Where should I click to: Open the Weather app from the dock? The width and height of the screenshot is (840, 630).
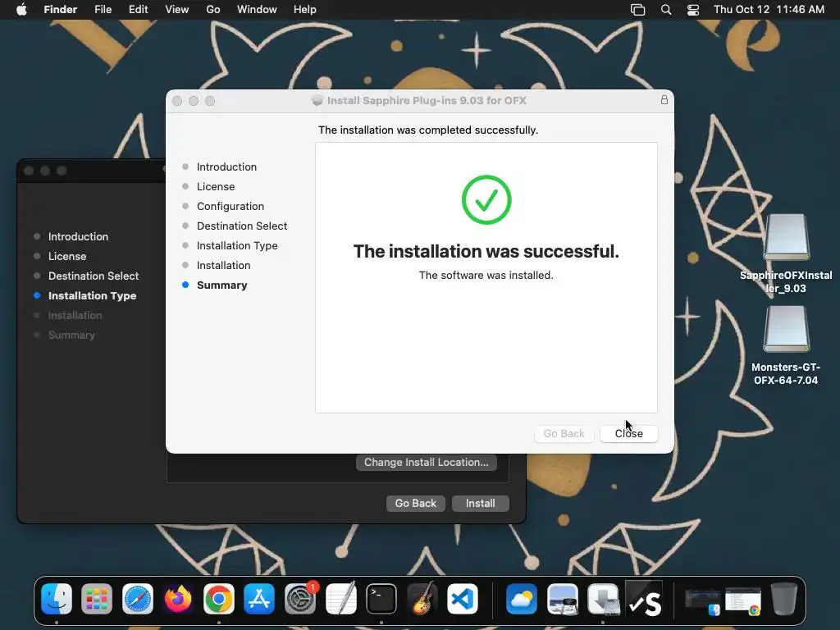click(x=521, y=598)
